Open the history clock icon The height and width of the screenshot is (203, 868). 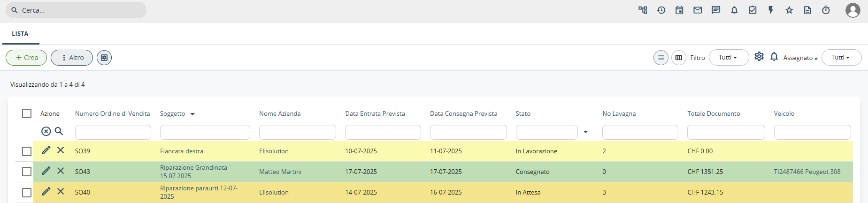coord(661,10)
